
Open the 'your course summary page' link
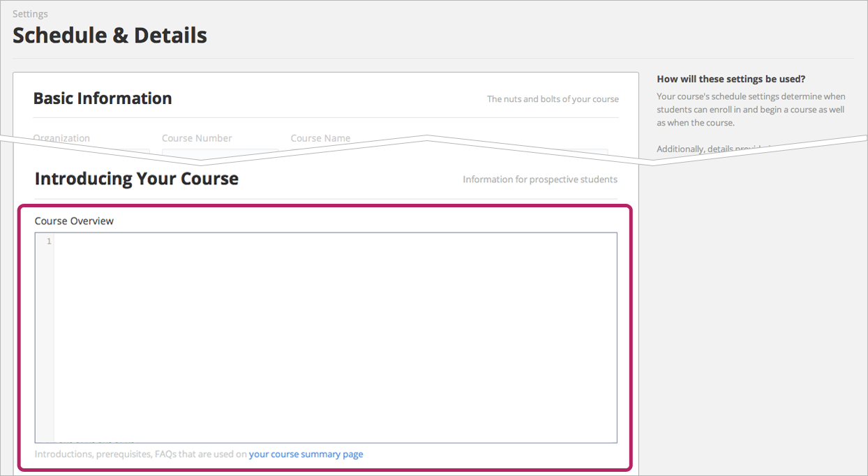306,454
